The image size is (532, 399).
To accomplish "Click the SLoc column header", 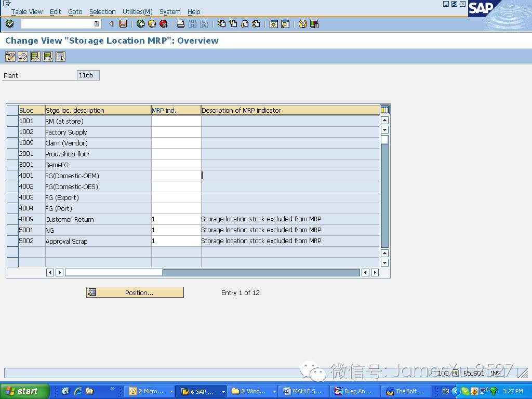I will (x=32, y=110).
